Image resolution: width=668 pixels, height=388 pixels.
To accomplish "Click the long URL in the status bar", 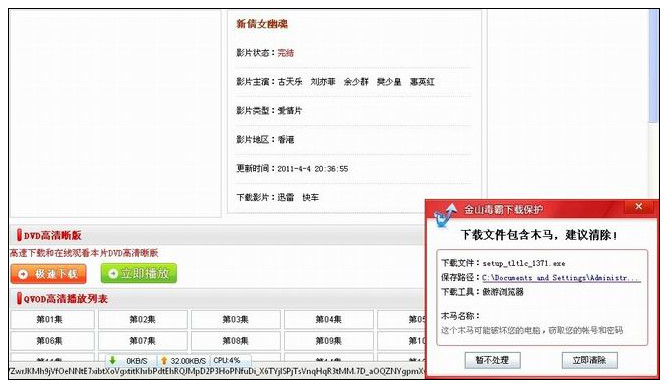I will 217,371.
